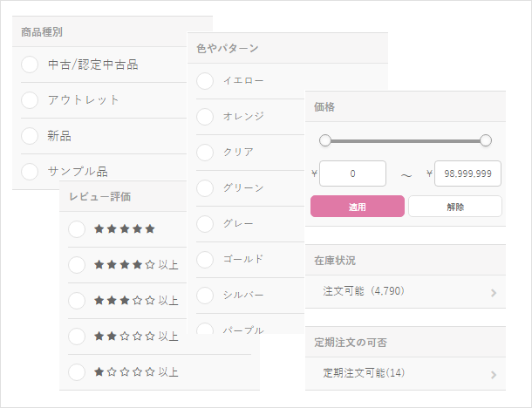Click the maximum price field showing 98,999,999
Screen dimensions: 532x408
467,173
